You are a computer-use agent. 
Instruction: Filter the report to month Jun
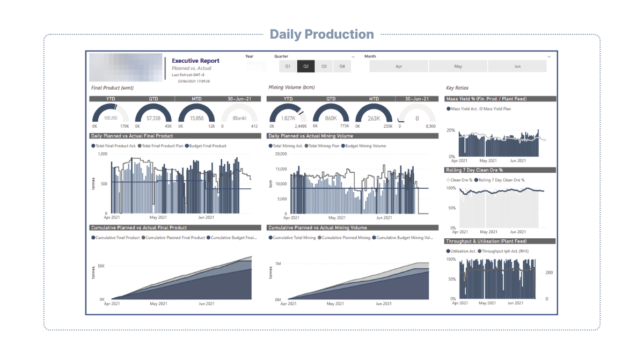(517, 67)
